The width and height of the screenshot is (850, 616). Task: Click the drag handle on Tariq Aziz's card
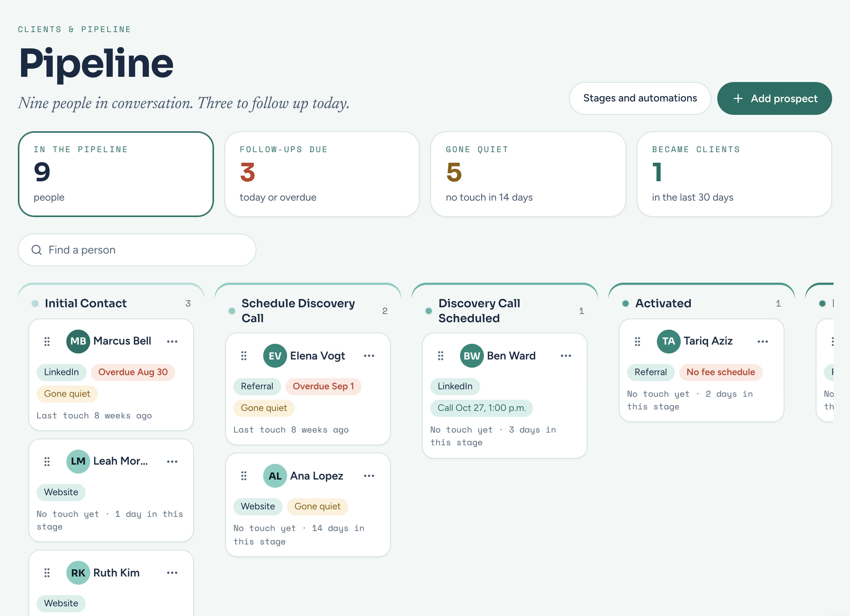(x=637, y=341)
